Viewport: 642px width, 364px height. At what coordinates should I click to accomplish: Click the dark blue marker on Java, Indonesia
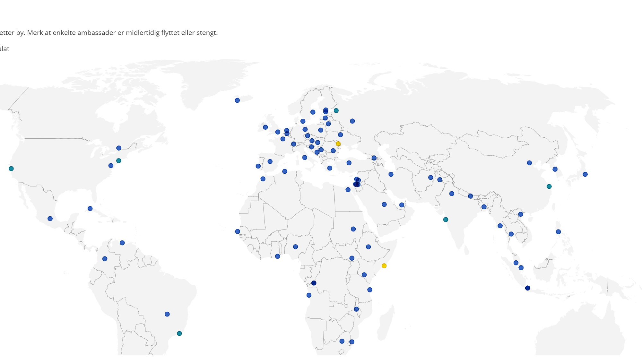[x=527, y=288]
